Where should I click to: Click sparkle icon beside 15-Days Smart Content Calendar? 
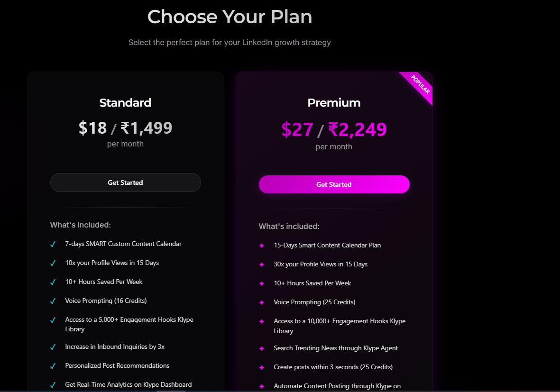tap(262, 246)
